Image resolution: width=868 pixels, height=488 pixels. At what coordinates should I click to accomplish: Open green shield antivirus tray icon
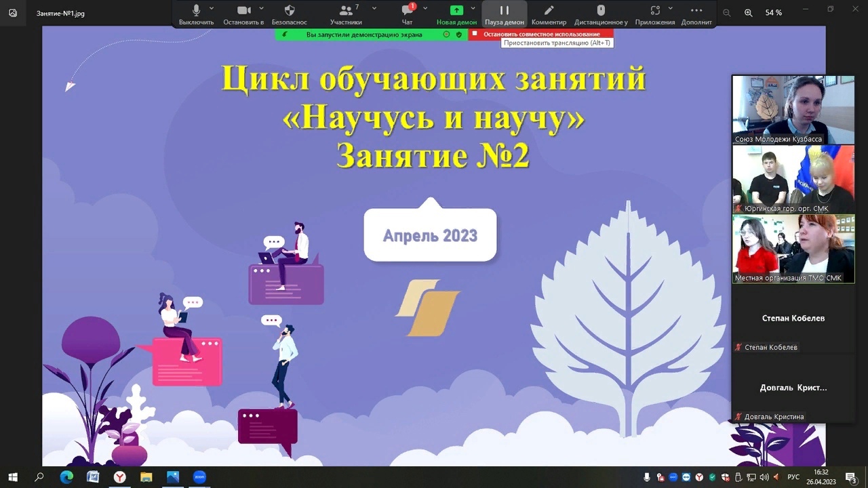711,477
